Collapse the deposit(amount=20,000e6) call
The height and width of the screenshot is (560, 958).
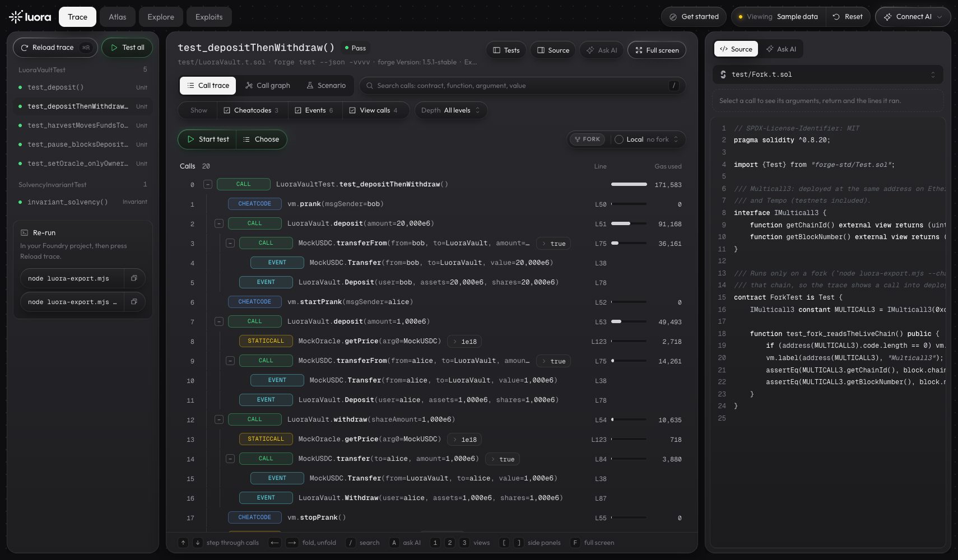click(219, 223)
